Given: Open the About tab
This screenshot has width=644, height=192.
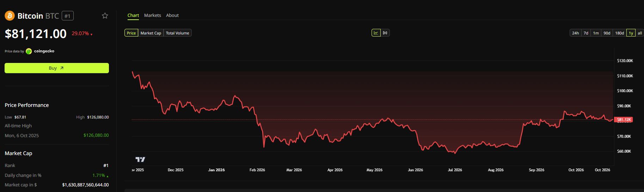Looking at the screenshot, I should click(x=172, y=15).
